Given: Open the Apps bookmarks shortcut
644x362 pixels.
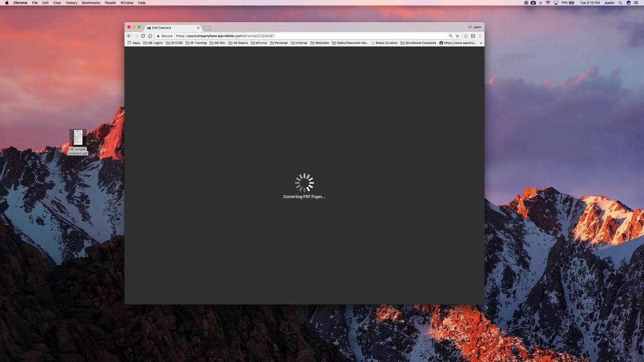Looking at the screenshot, I should [x=134, y=43].
